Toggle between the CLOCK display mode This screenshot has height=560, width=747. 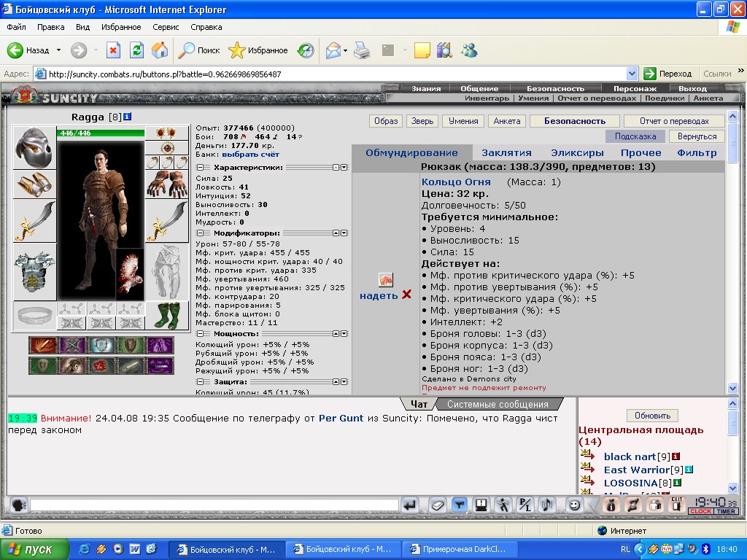pyautogui.click(x=700, y=511)
